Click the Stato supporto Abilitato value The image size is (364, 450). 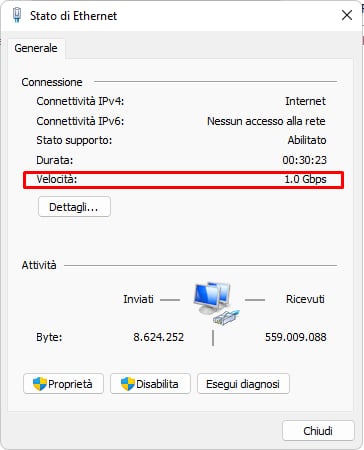click(307, 140)
